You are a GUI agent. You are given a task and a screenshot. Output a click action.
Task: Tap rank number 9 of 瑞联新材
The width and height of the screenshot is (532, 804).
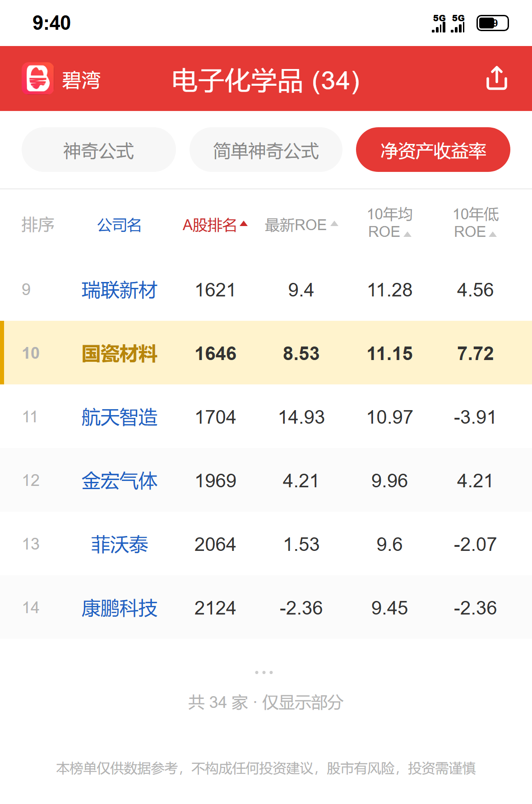[26, 289]
